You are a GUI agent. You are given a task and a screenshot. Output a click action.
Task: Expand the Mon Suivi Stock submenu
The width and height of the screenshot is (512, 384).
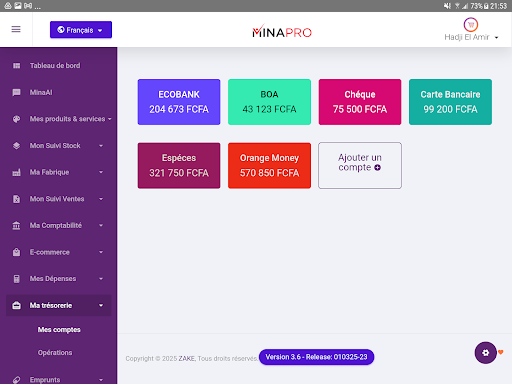pos(101,146)
